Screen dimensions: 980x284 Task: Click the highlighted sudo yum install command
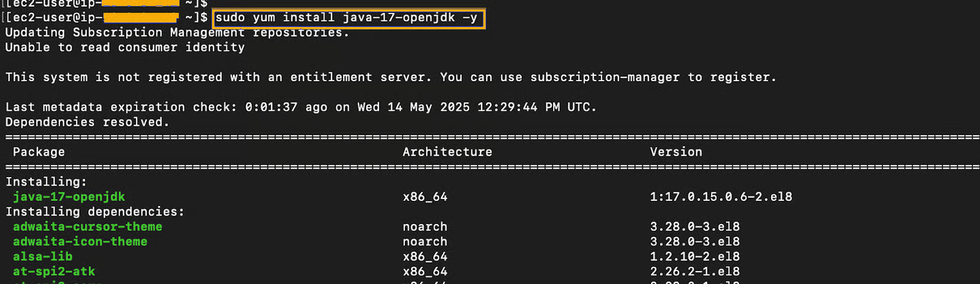point(348,17)
